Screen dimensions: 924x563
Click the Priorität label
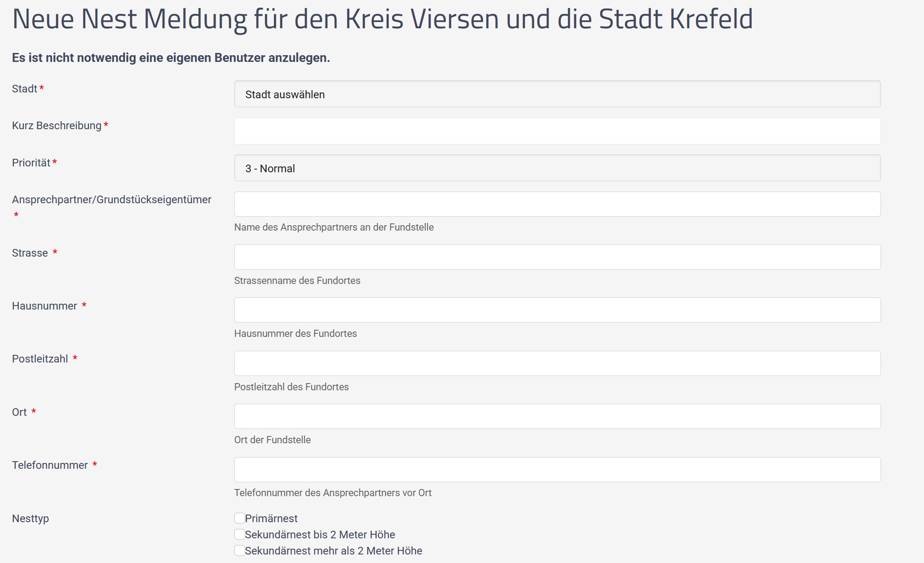coord(31,163)
